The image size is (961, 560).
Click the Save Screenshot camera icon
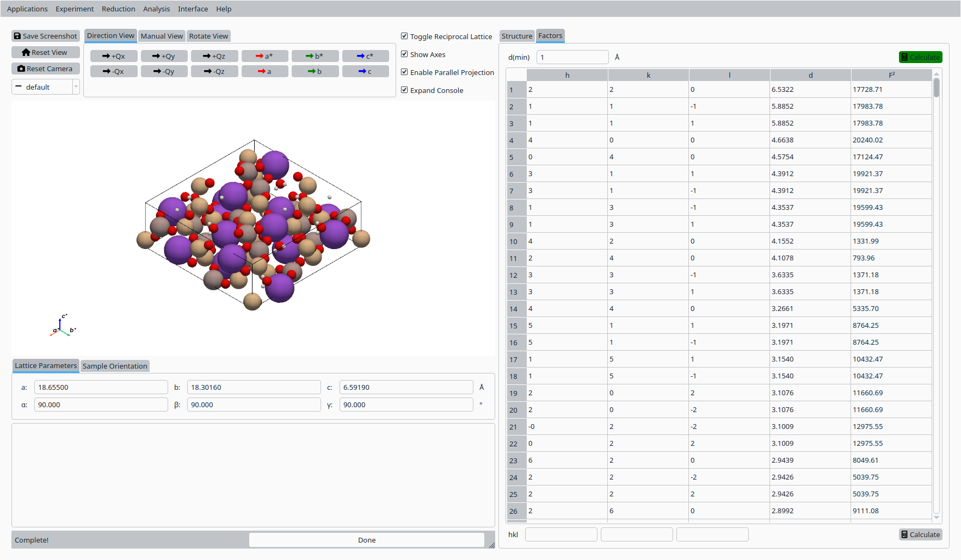[x=18, y=35]
